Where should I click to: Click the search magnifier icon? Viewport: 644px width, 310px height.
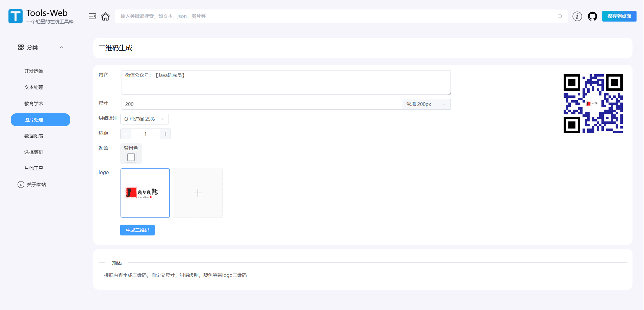click(560, 16)
